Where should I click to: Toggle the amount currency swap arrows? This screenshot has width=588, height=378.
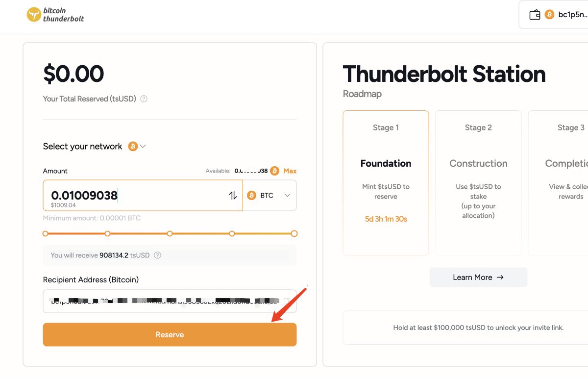233,196
